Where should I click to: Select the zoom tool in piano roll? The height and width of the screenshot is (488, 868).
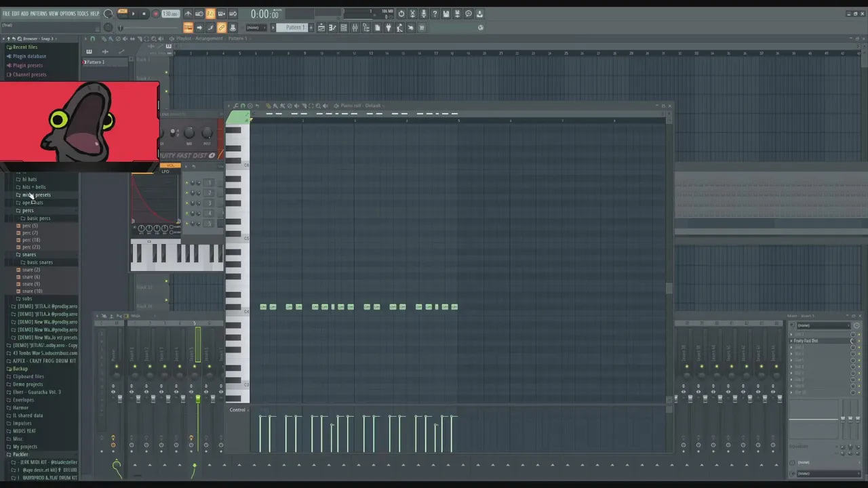(318, 106)
